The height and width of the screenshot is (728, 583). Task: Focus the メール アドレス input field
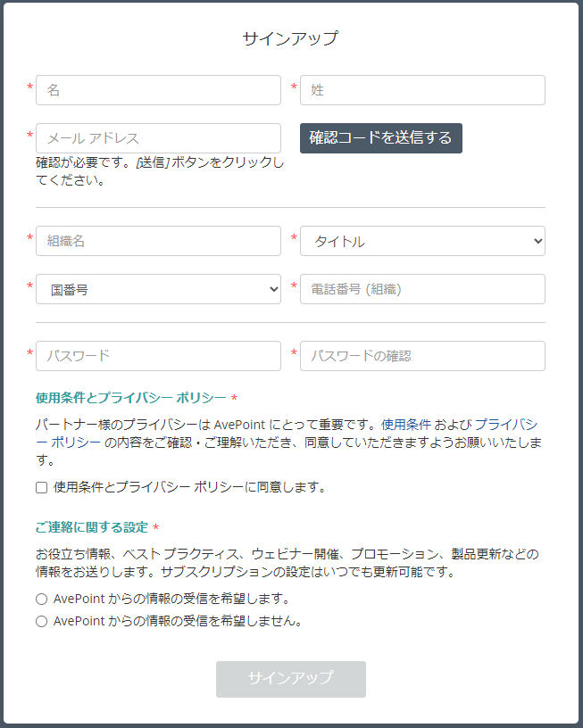coord(158,138)
